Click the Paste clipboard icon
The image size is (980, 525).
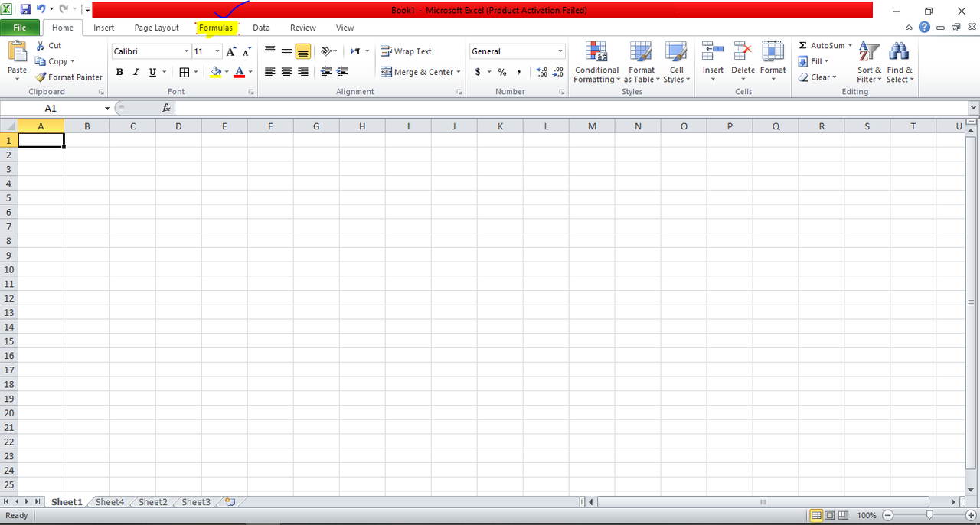pos(17,51)
